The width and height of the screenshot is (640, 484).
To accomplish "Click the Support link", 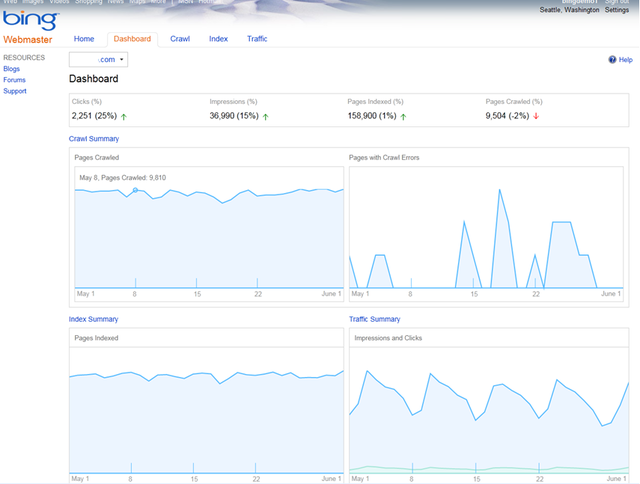I will (x=15, y=91).
